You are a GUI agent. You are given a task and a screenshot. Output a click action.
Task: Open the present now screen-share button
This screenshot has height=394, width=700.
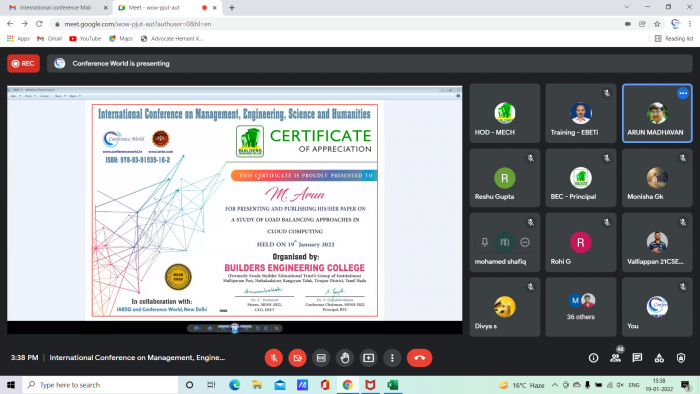tap(368, 358)
